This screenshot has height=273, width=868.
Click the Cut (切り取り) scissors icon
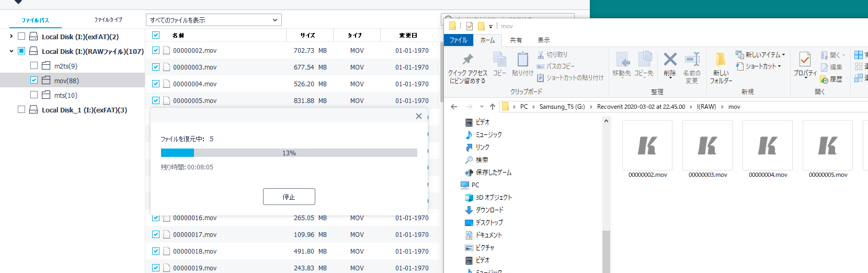click(x=541, y=54)
